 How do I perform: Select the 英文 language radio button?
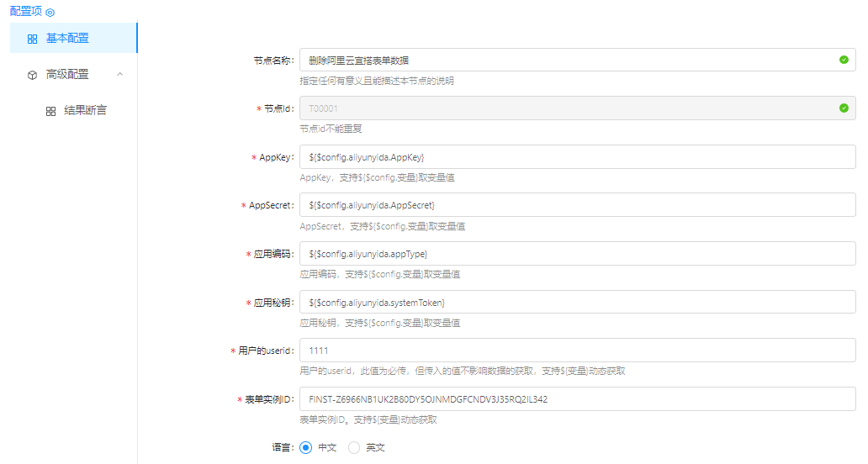(x=354, y=447)
